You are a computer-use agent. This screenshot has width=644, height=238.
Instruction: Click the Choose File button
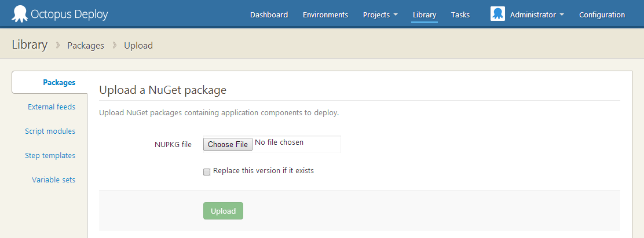click(228, 144)
